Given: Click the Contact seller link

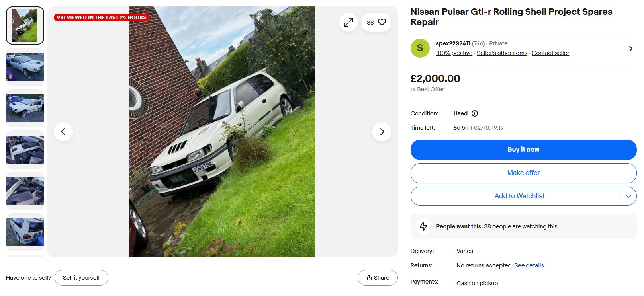Looking at the screenshot, I should click(x=550, y=53).
